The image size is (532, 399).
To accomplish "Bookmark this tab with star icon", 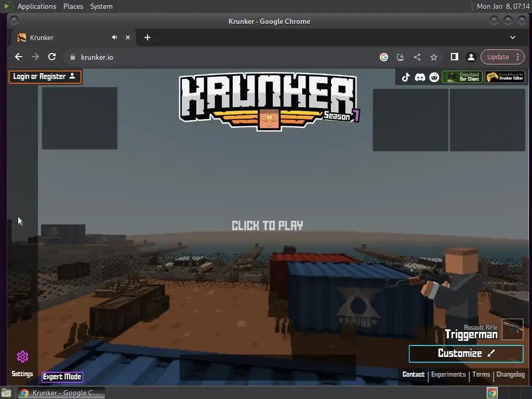I will coord(434,57).
